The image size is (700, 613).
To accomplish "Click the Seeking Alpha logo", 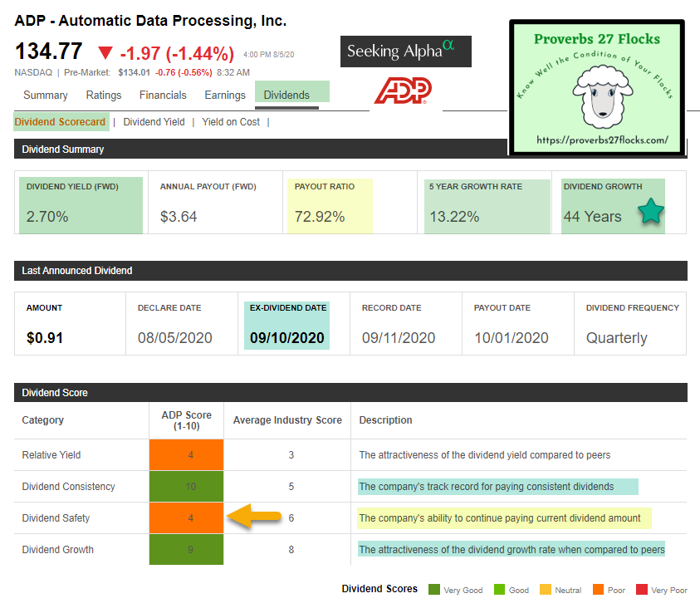I will coord(405,51).
